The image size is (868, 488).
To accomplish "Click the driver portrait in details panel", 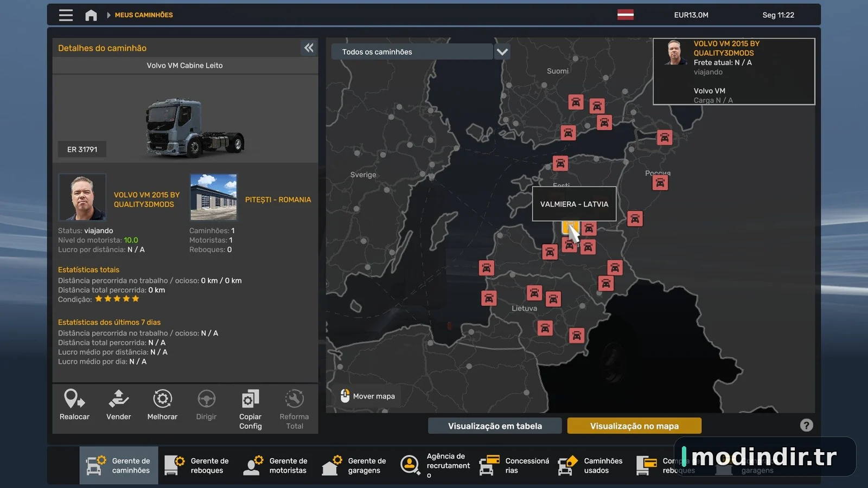I will pos(82,197).
